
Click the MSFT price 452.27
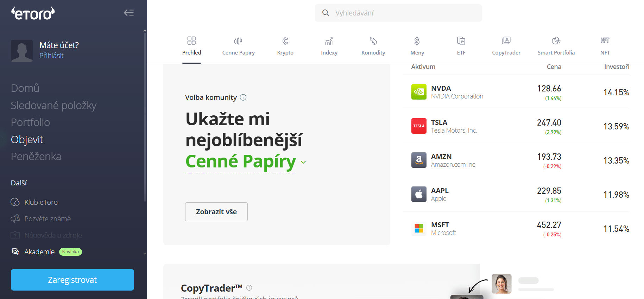[549, 225]
